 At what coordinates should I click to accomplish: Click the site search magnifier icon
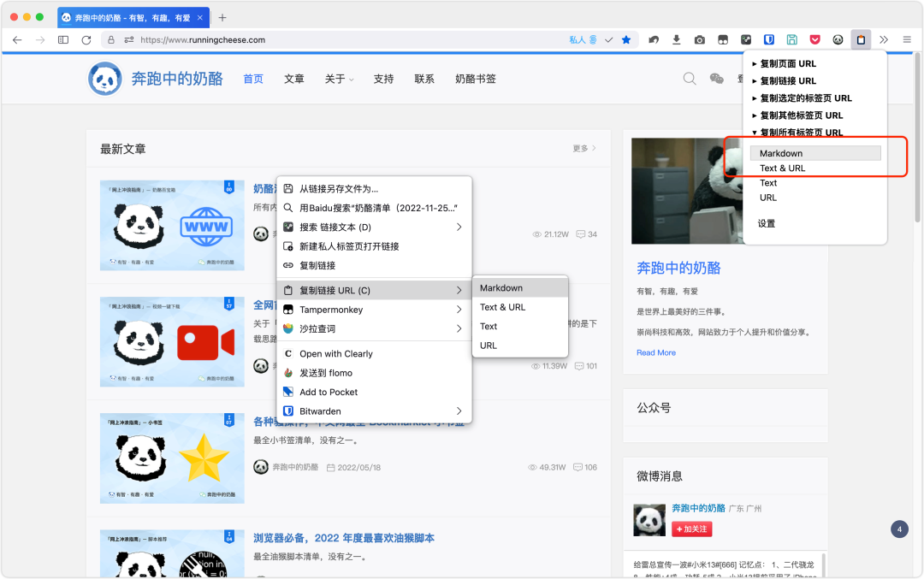690,79
